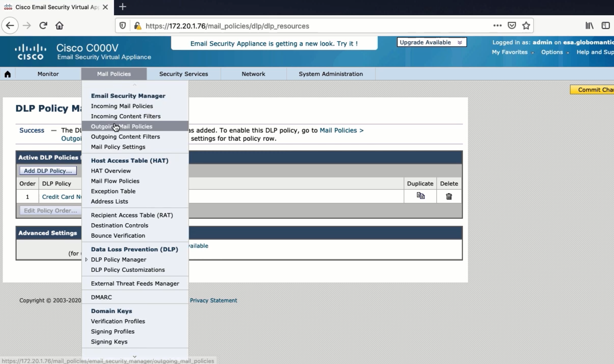The height and width of the screenshot is (364, 614).
Task: Click the Edit Policy Order button
Action: 50,211
